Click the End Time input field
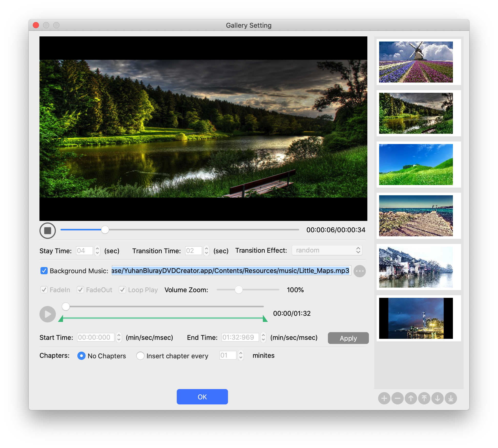 (x=240, y=337)
